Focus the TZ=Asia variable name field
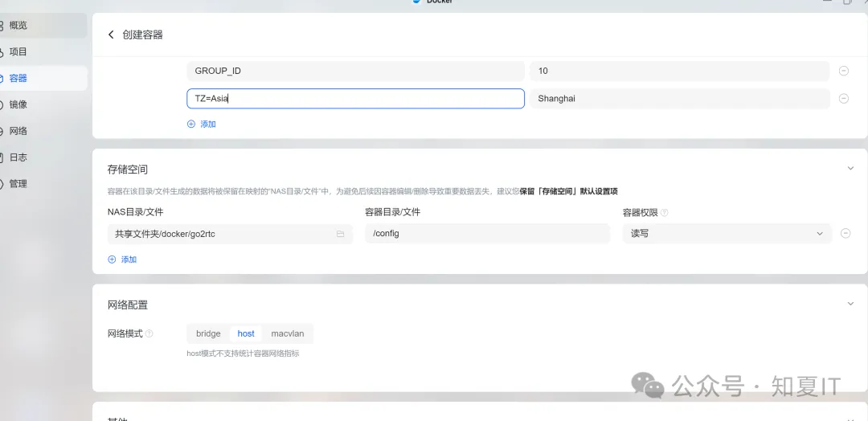This screenshot has height=421, width=868. tap(355, 99)
